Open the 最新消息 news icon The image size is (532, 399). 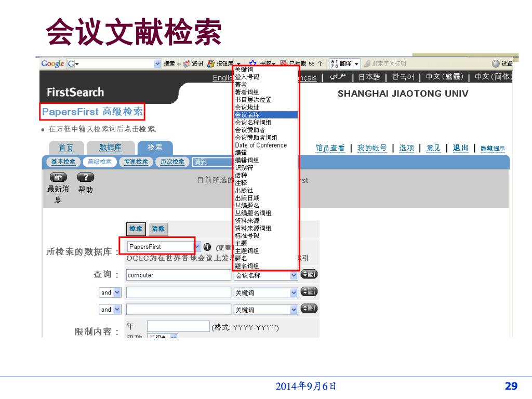(x=58, y=177)
